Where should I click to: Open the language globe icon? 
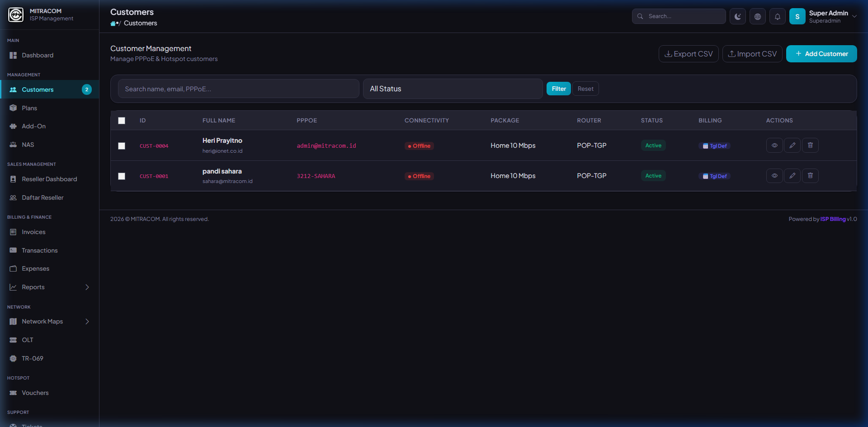[x=757, y=17]
